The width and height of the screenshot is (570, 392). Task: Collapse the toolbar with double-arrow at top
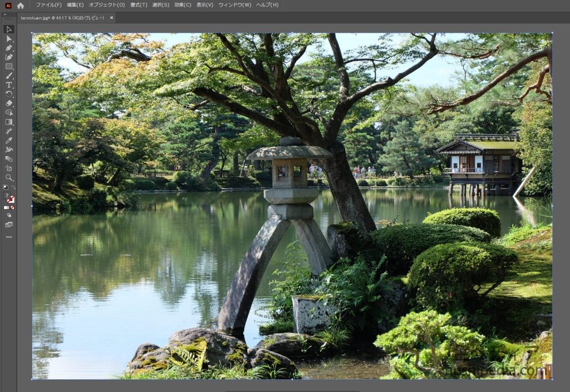pos(5,14)
